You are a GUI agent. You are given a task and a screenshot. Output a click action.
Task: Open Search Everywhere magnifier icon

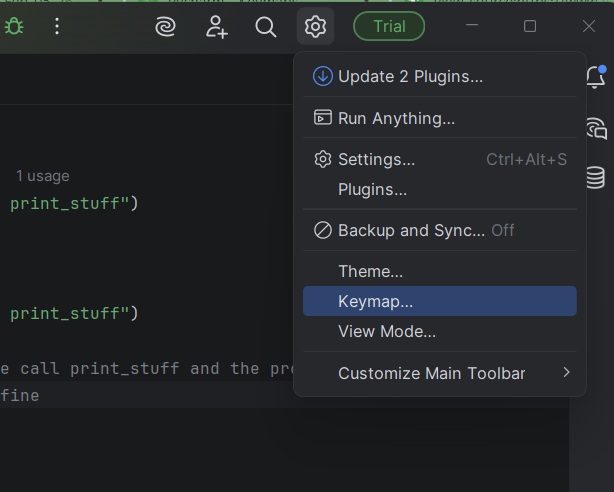pyautogui.click(x=266, y=27)
